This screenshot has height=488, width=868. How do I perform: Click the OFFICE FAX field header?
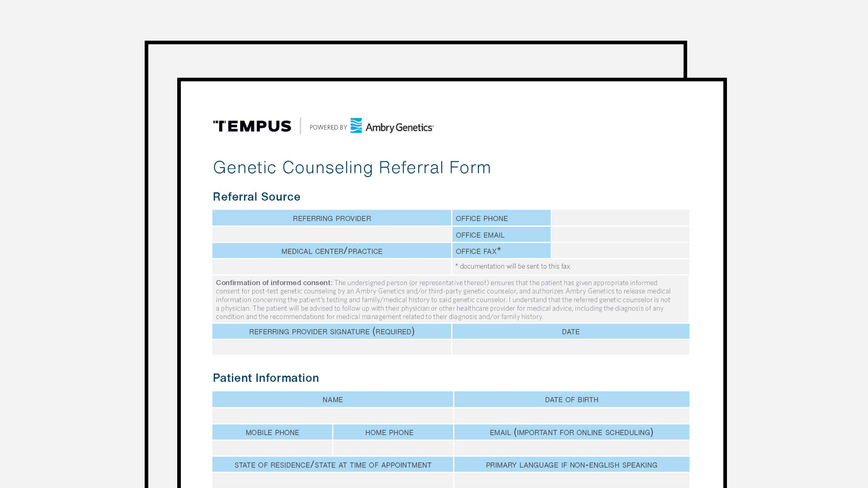pyautogui.click(x=501, y=251)
